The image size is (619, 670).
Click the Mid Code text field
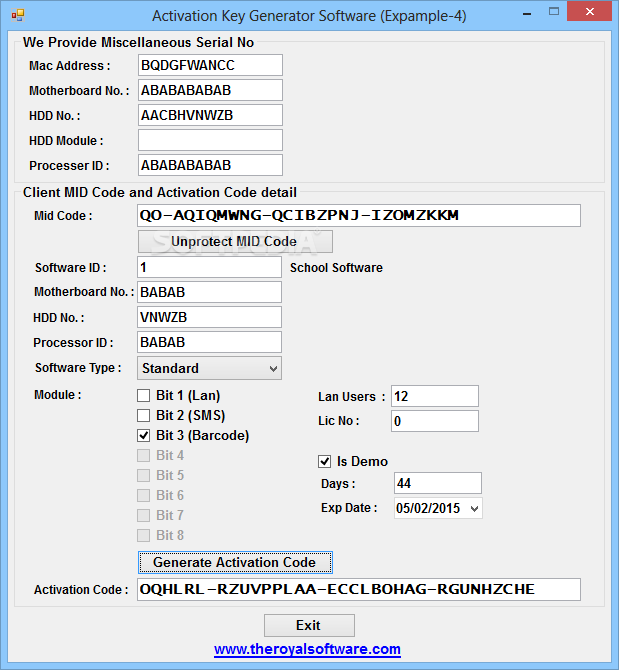tap(359, 215)
